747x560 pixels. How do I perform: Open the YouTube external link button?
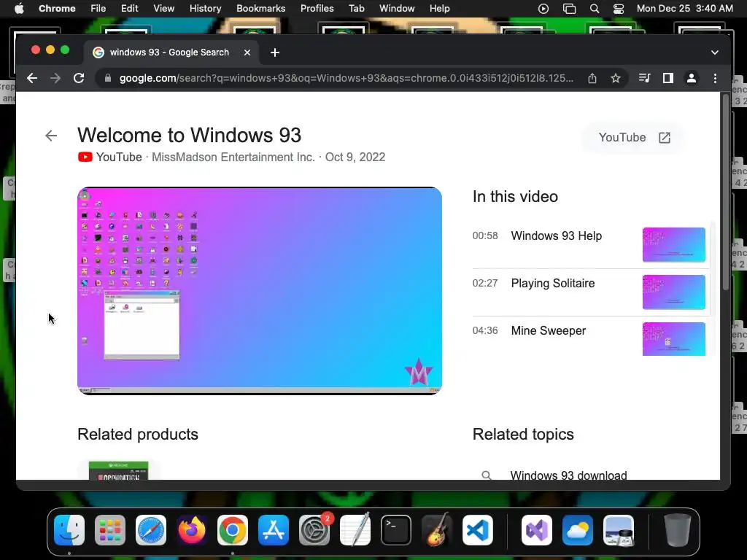(634, 138)
